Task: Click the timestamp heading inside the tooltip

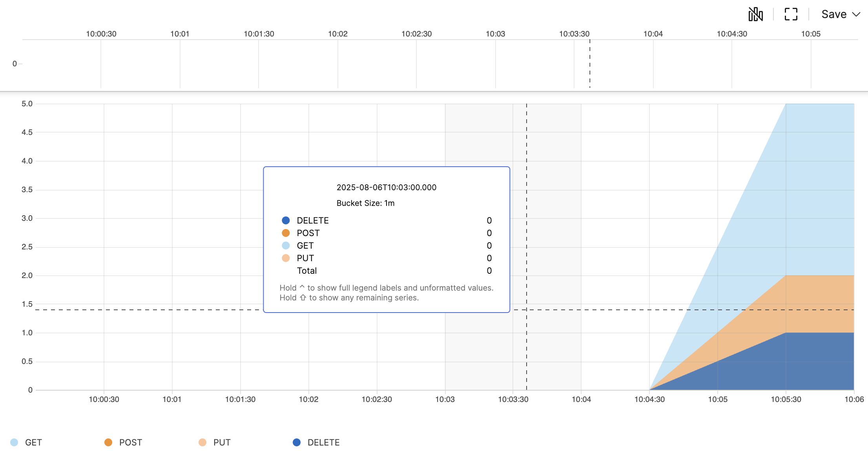Action: tap(387, 187)
